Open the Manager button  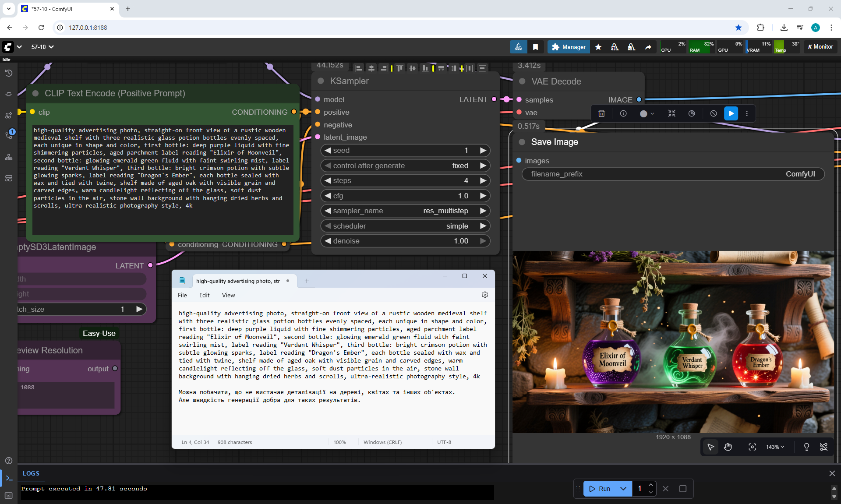569,47
